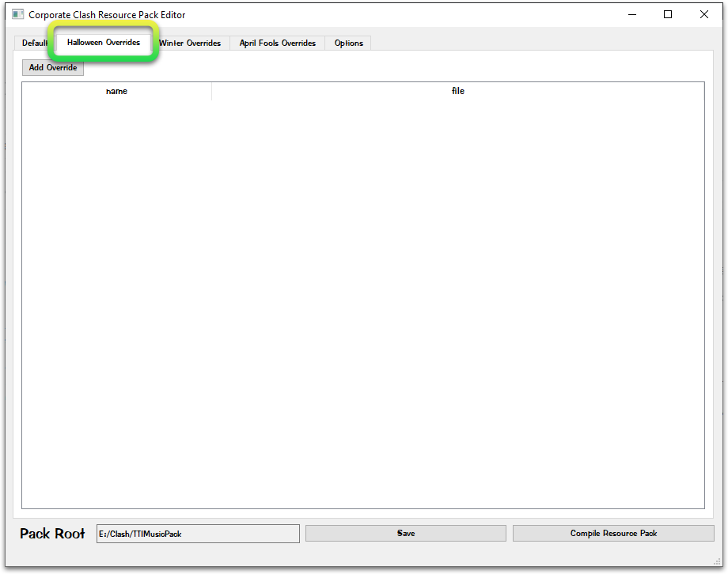Click the window resize grip icon
The height and width of the screenshot is (574, 728).
coord(717,561)
